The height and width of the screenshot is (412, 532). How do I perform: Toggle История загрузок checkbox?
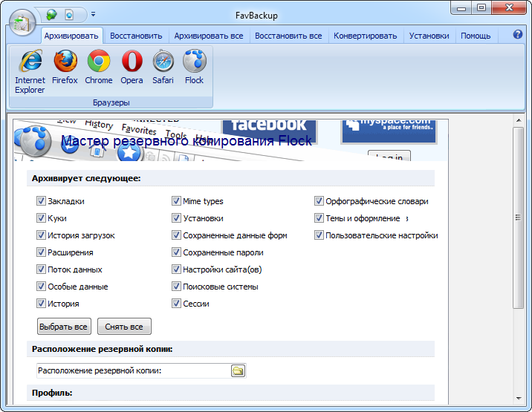pyautogui.click(x=41, y=235)
